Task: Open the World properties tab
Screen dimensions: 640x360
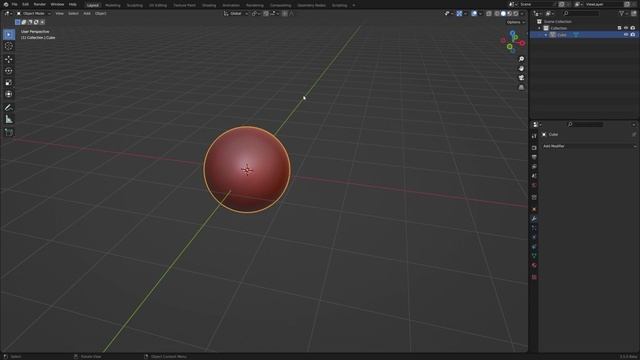Action: click(534, 185)
